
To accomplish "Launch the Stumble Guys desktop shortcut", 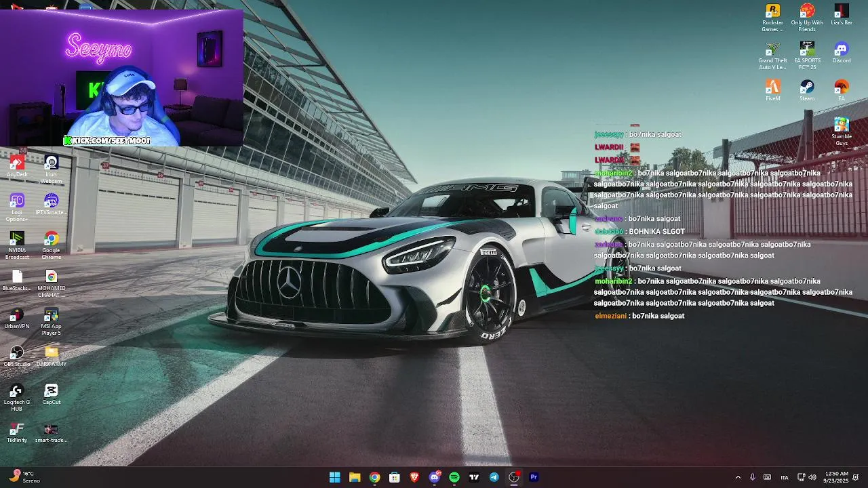I will pyautogui.click(x=842, y=131).
